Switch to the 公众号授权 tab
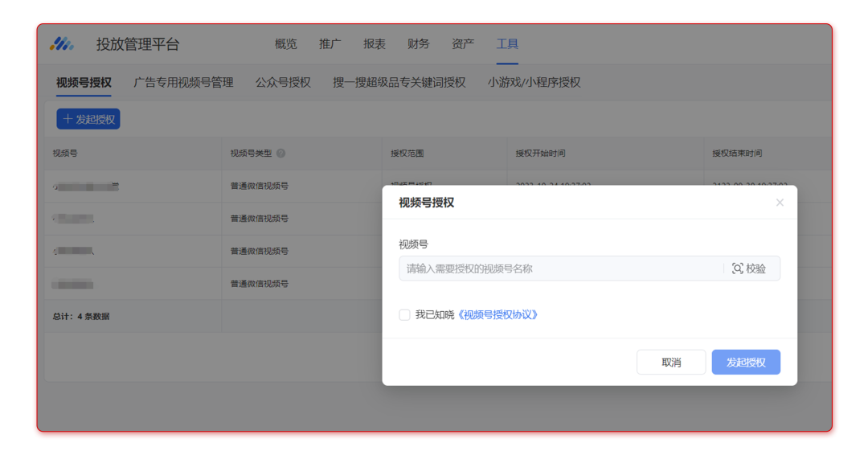Viewport: 868px width, 455px height. click(283, 82)
